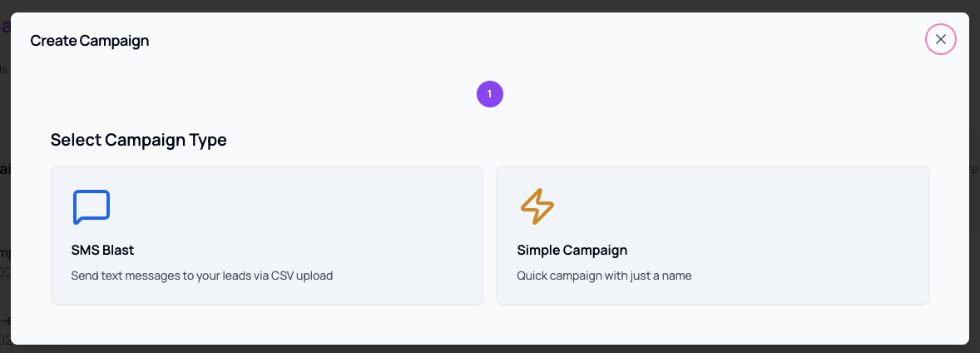980x353 pixels.
Task: Click the SMS Blast title text
Action: click(x=102, y=250)
